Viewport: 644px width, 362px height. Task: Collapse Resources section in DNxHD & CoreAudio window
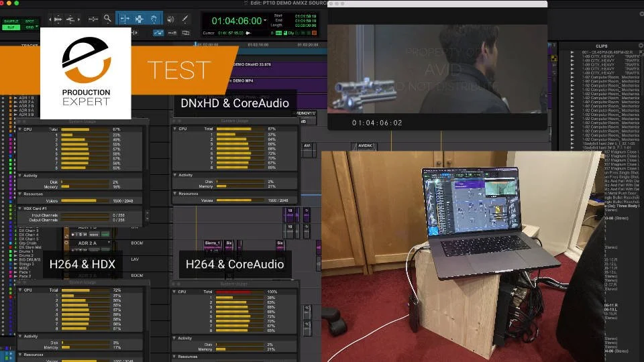175,193
